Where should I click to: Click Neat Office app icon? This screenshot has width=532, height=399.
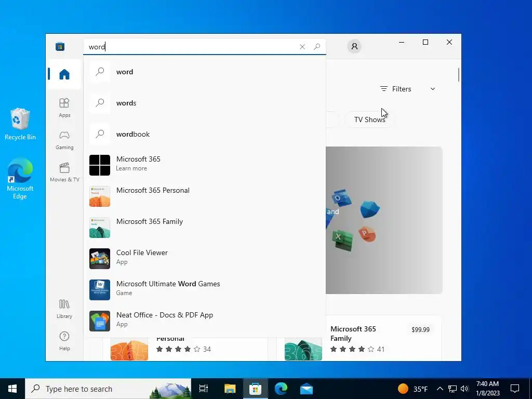pos(100,321)
